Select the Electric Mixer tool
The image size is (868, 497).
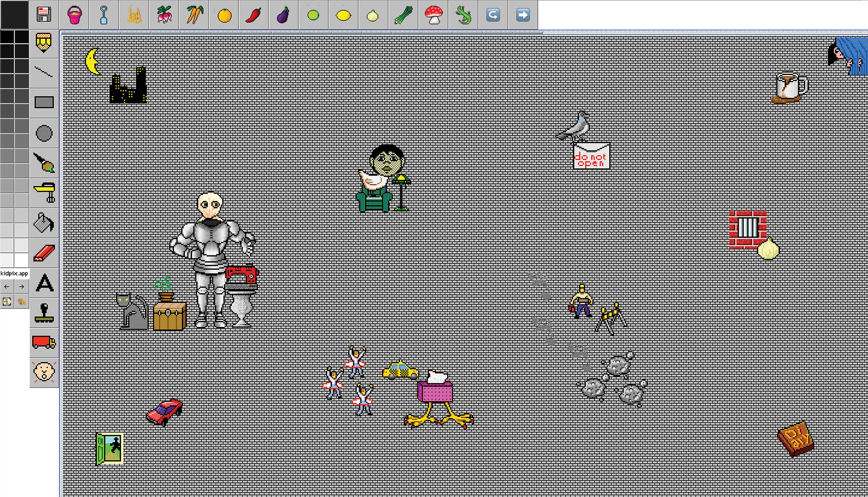[x=44, y=192]
